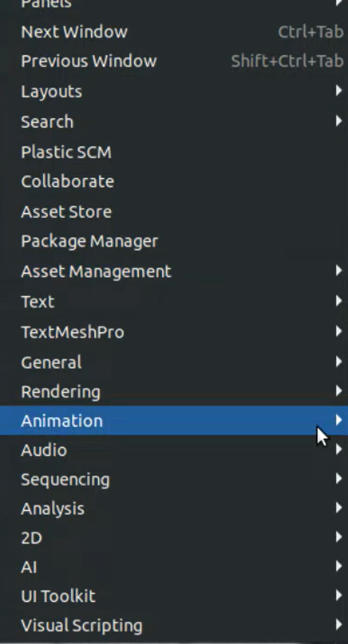Open the Search submenu

tap(47, 122)
